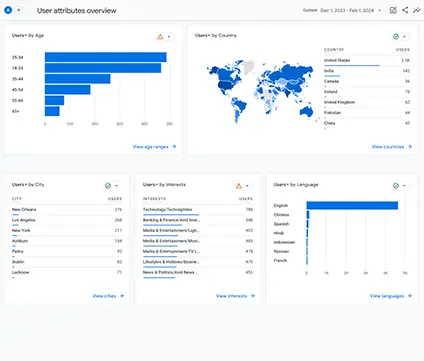This screenshot has width=424, height=361.
Task: Follow the View languages link
Action: (391, 296)
